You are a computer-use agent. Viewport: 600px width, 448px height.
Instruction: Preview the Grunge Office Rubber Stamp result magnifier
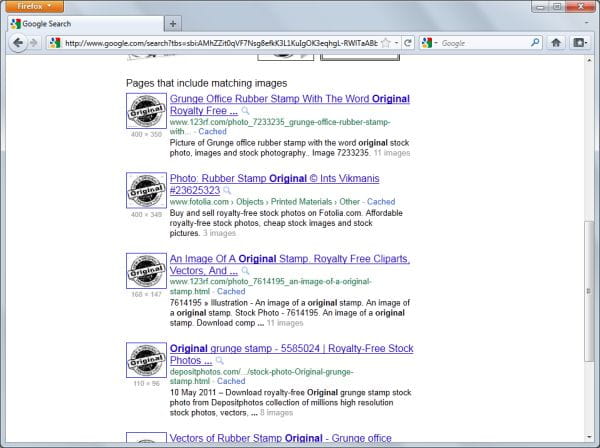point(245,111)
